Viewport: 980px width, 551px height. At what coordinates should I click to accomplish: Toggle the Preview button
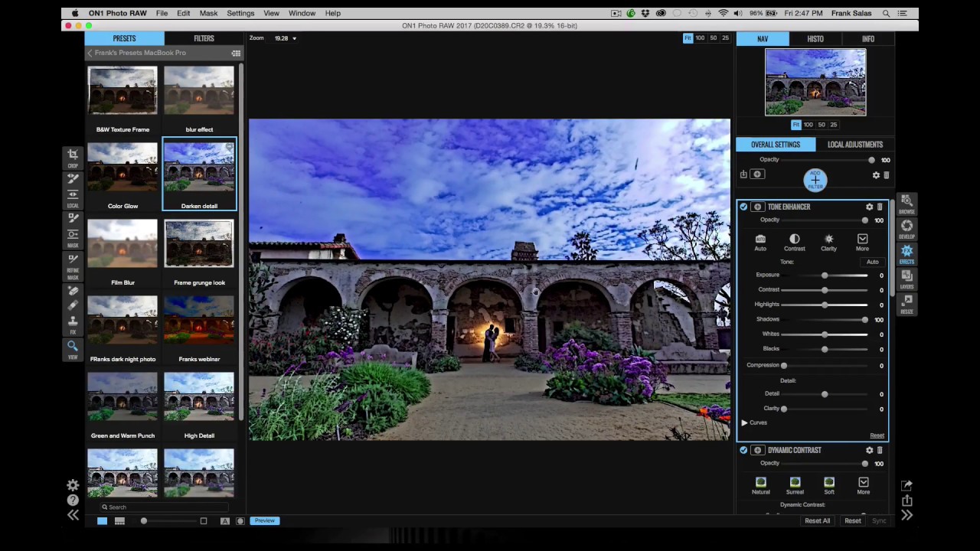click(265, 520)
